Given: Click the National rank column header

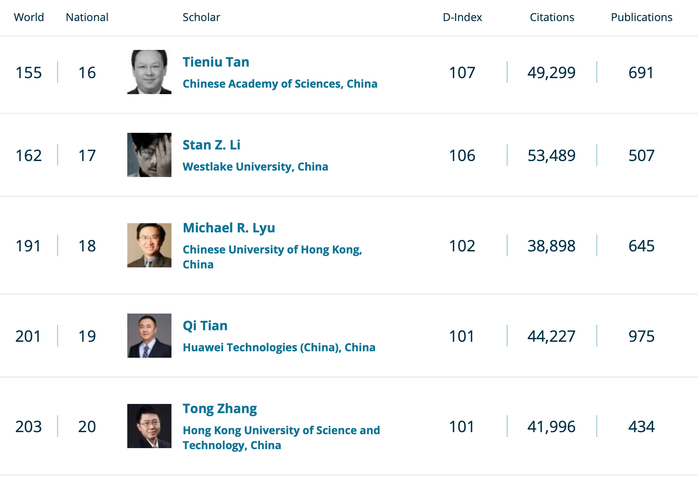Looking at the screenshot, I should [x=87, y=17].
